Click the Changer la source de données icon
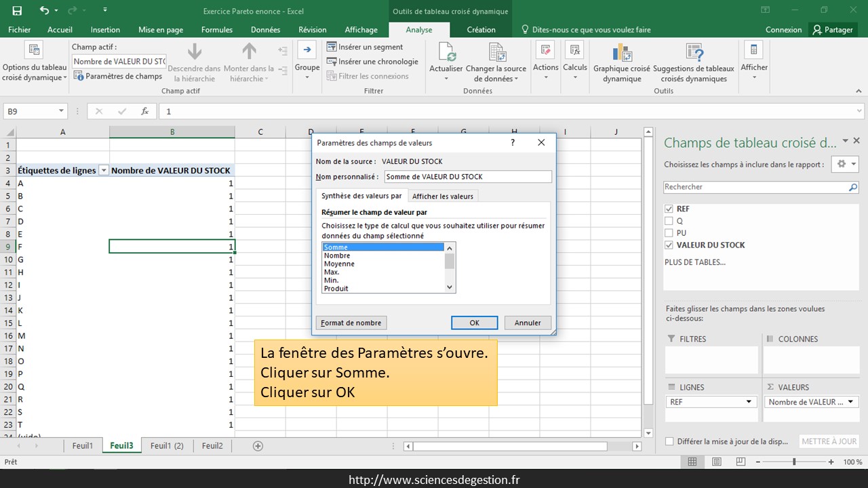Image resolution: width=868 pixels, height=488 pixels. tap(496, 53)
